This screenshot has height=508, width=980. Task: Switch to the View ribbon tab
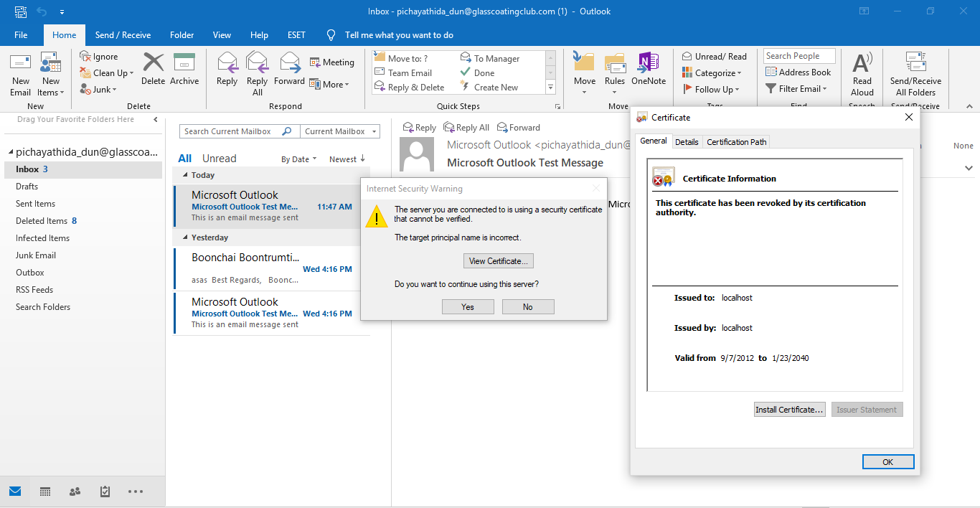pyautogui.click(x=222, y=35)
